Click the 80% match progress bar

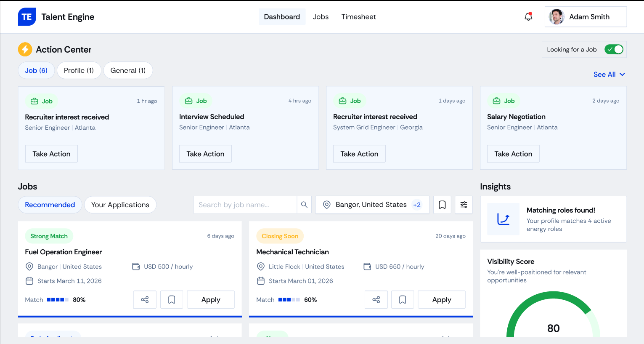58,300
